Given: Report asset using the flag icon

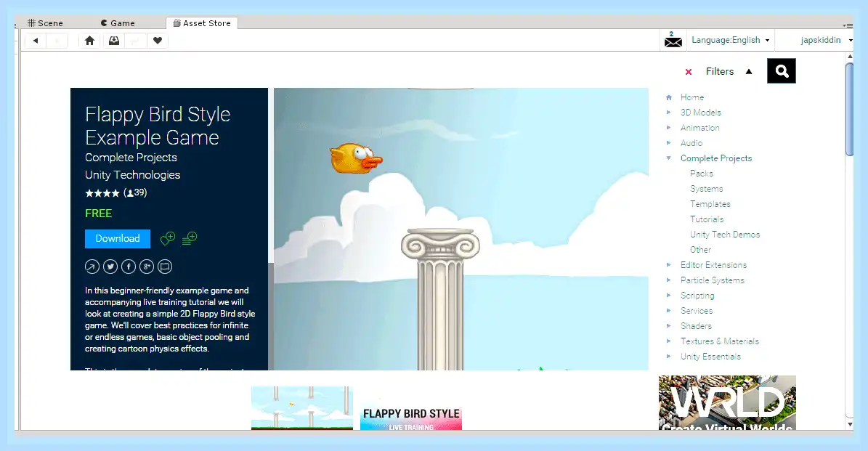Looking at the screenshot, I should click(165, 267).
